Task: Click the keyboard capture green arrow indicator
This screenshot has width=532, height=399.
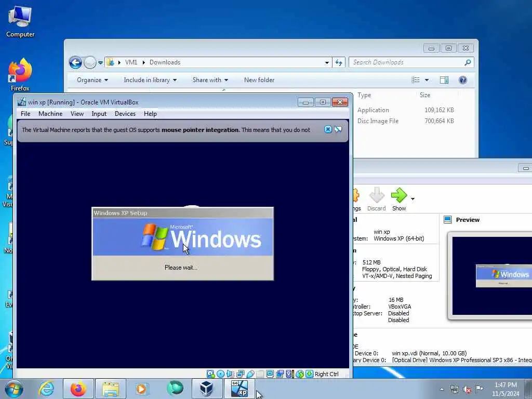Action: 310,374
